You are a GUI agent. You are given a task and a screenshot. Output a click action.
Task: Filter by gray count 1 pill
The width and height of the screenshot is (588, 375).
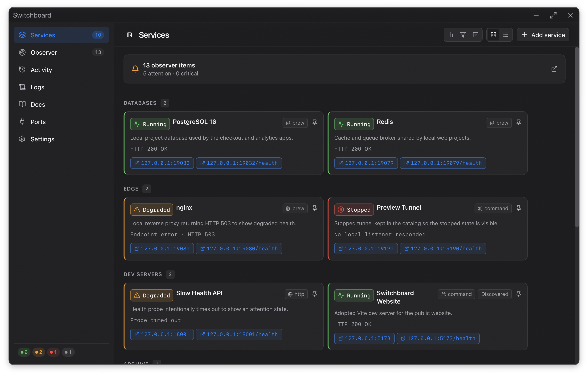[68, 352]
